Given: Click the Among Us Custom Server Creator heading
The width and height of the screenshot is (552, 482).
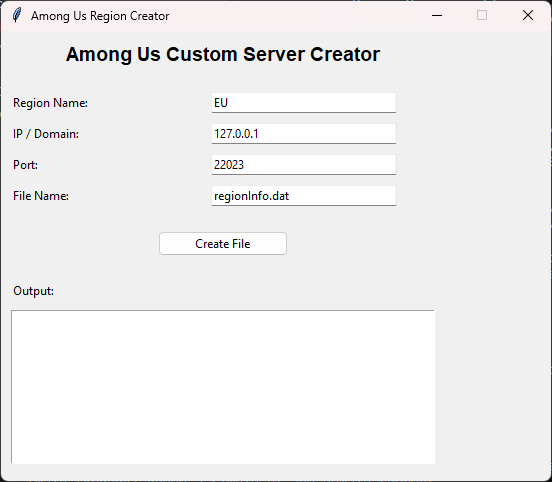Looking at the screenshot, I should coord(223,54).
